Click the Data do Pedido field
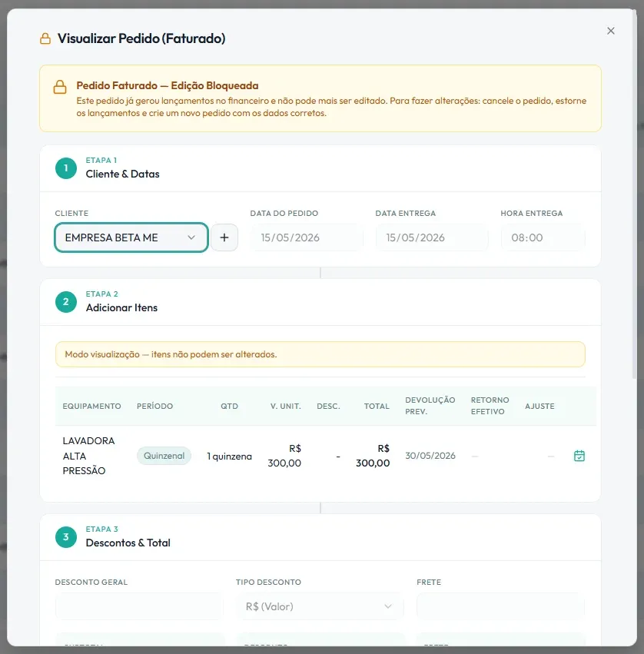 (x=307, y=237)
